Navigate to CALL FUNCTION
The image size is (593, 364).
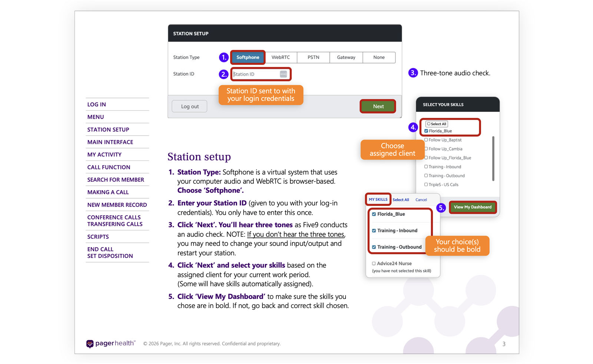109,167
